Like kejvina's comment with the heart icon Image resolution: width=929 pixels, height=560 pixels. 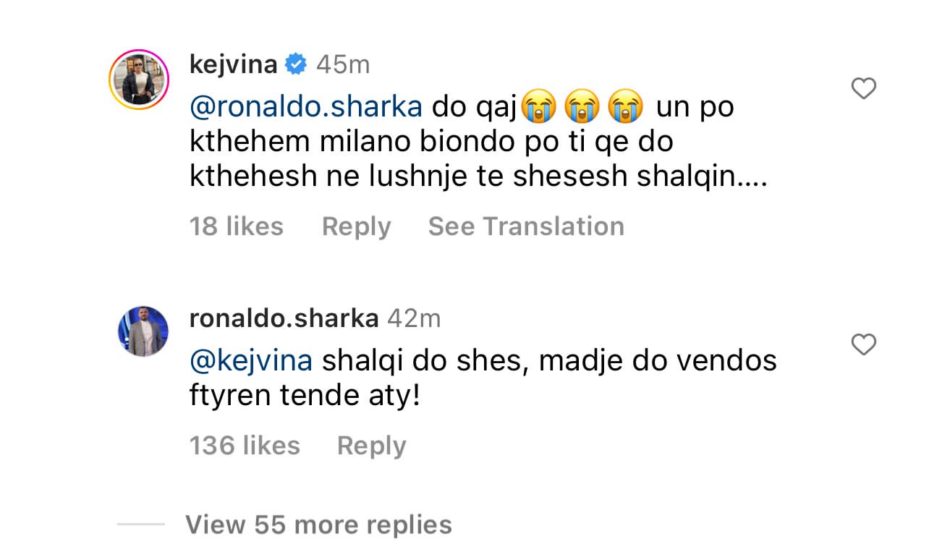click(x=863, y=89)
